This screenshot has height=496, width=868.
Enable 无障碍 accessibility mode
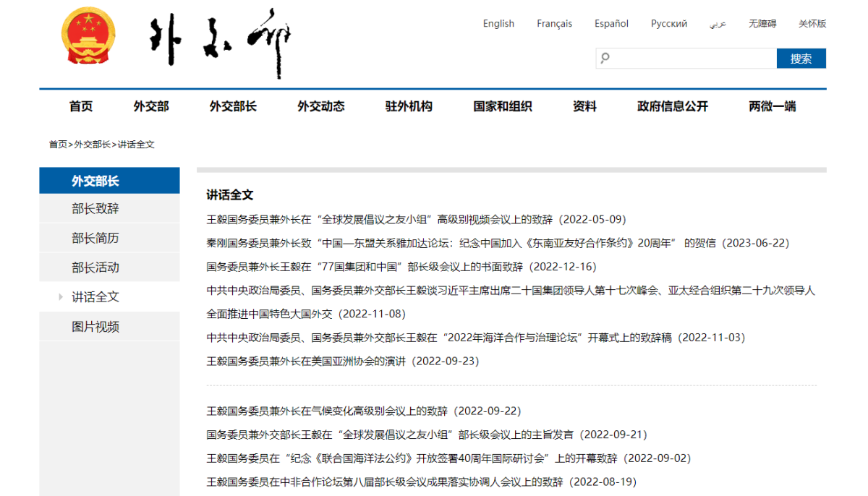(x=762, y=24)
